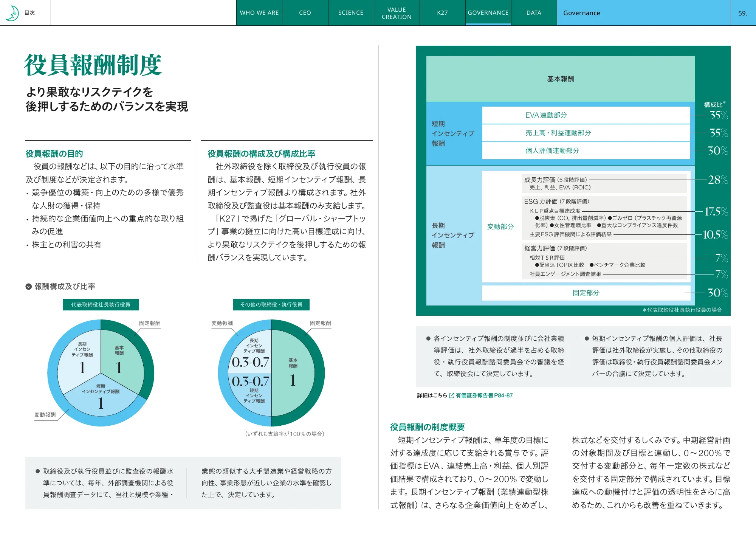756x535 pixels.
Task: Open the VALUE CREATION section
Action: (x=397, y=12)
